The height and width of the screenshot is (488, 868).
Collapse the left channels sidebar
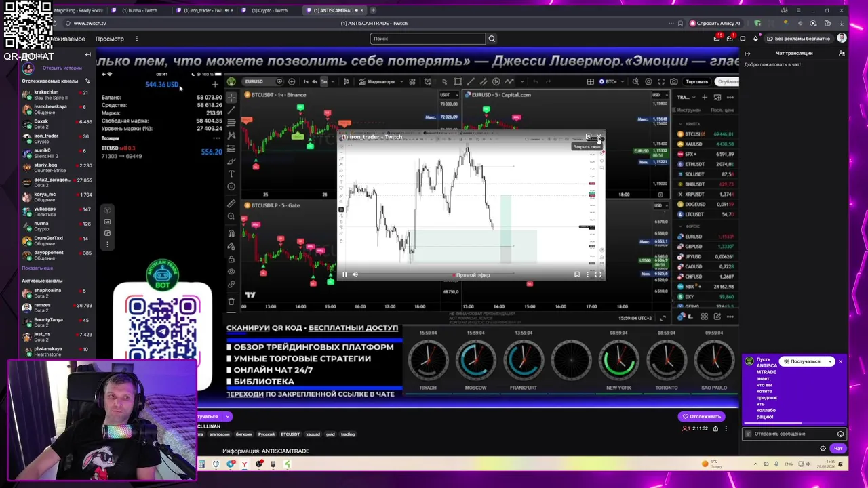(x=87, y=54)
